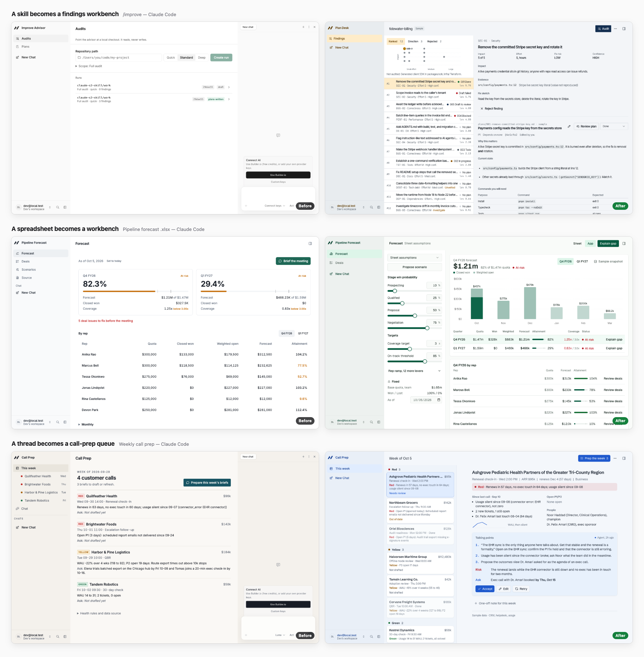Viewport: 644px width, 657px height.
Task: Open three-dot menu beside Prep the week
Action: click(x=615, y=458)
